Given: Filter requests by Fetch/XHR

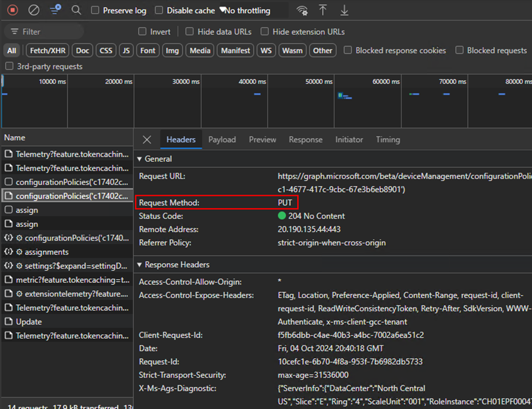Looking at the screenshot, I should point(47,51).
